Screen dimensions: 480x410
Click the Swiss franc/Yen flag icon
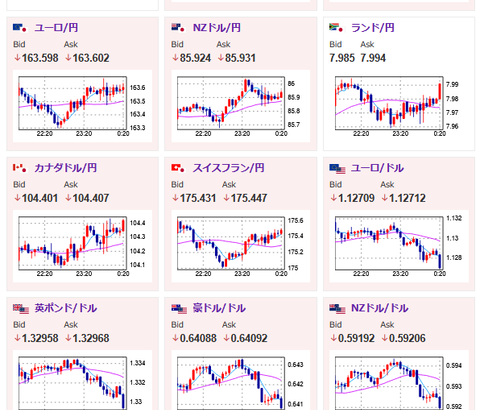pos(178,168)
